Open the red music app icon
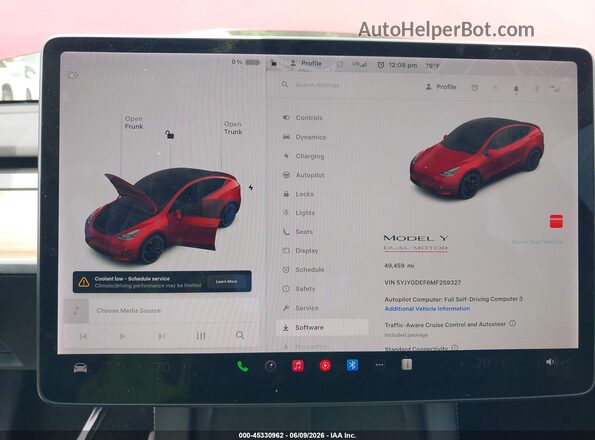The image size is (595, 440). 298,366
